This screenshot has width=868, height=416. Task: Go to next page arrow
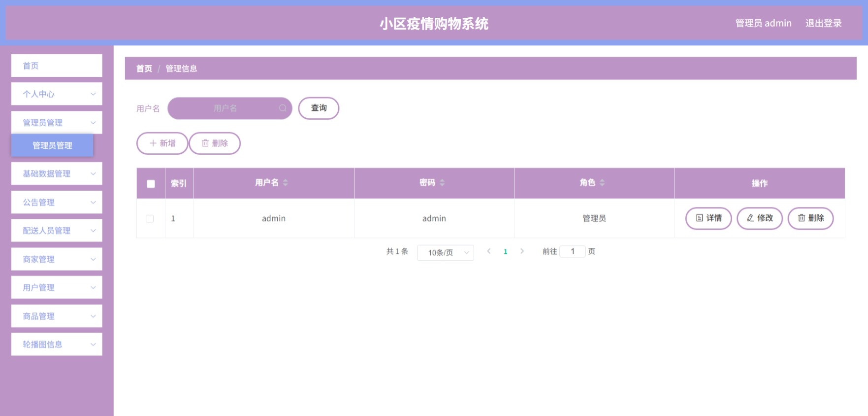[x=522, y=251]
